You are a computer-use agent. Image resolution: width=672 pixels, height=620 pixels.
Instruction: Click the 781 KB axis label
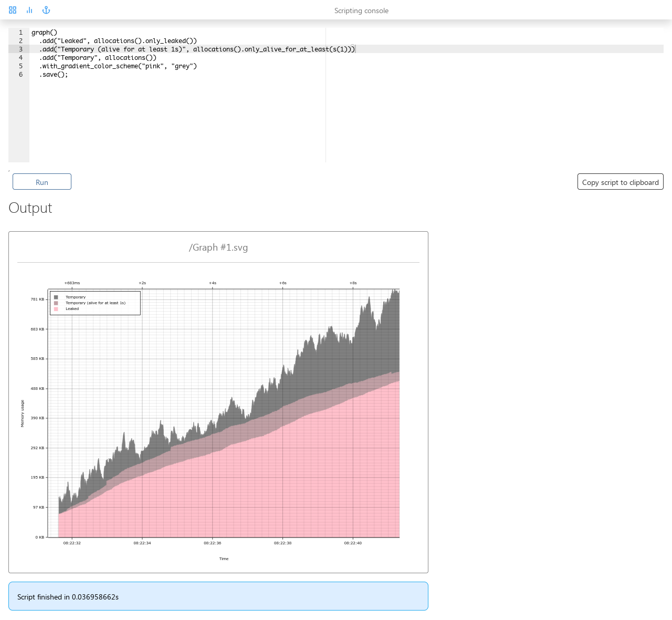(x=37, y=299)
